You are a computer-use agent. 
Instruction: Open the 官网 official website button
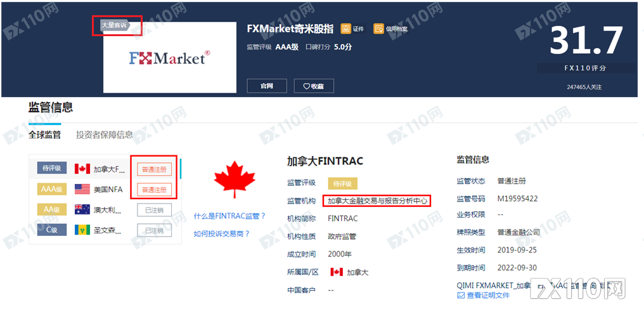[x=267, y=86]
